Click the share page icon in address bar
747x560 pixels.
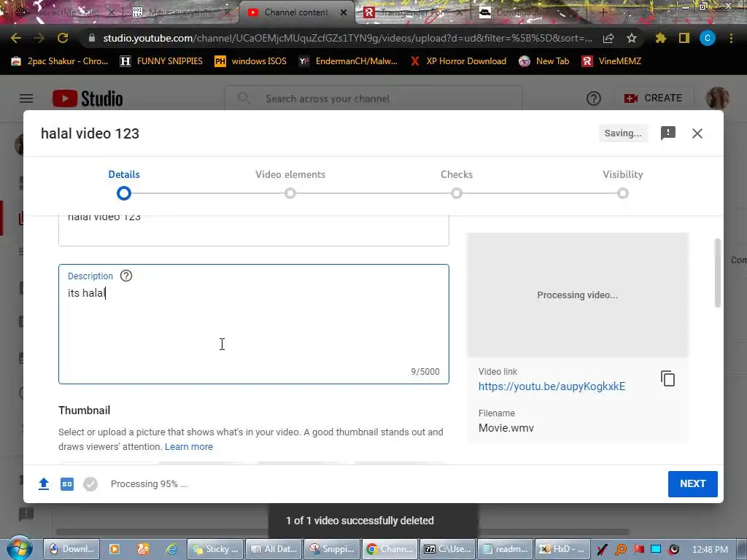tap(608, 38)
